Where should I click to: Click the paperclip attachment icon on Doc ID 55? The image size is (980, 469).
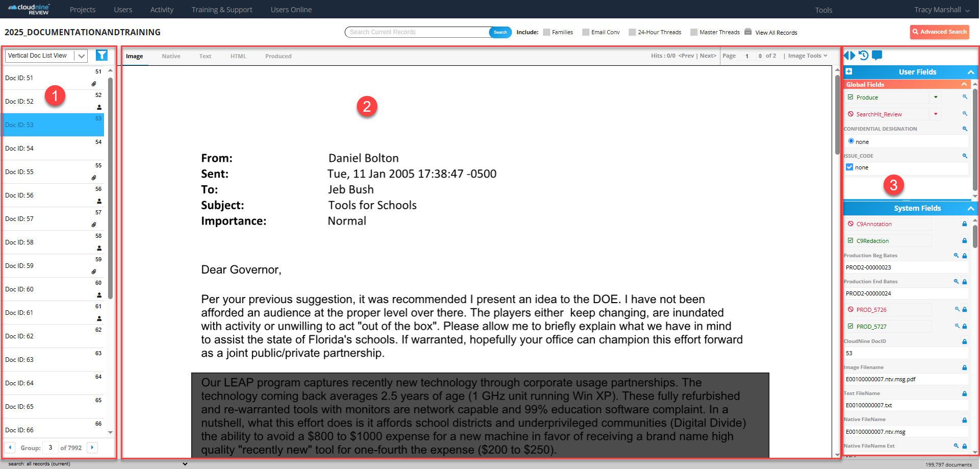95,178
